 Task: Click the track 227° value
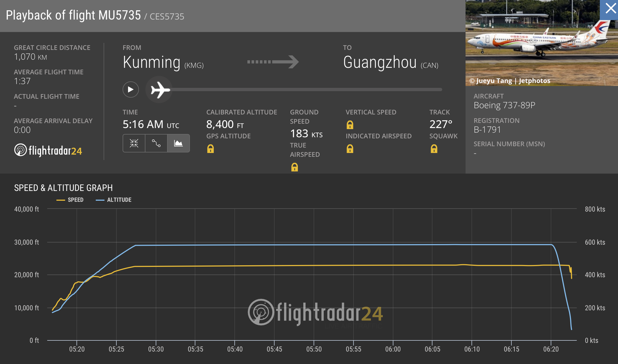click(x=441, y=124)
